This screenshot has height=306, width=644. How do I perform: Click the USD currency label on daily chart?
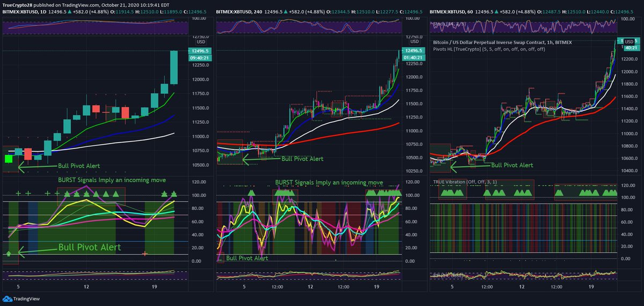(202, 41)
